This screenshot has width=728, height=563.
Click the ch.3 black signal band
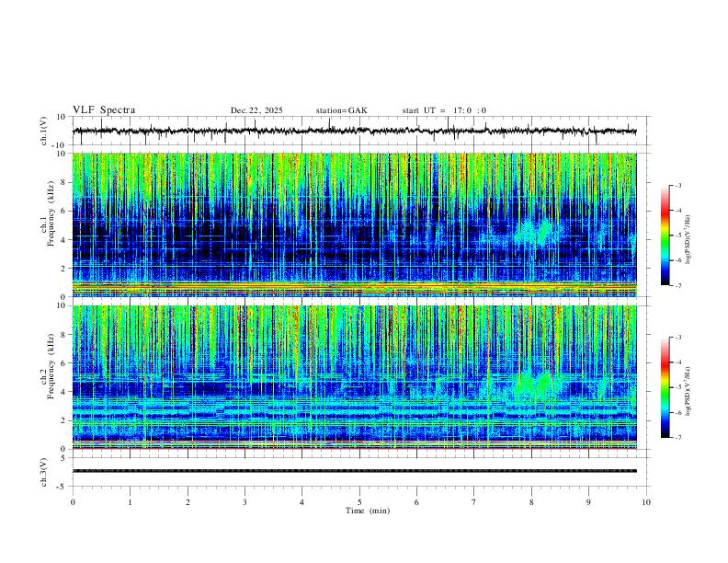tap(354, 471)
